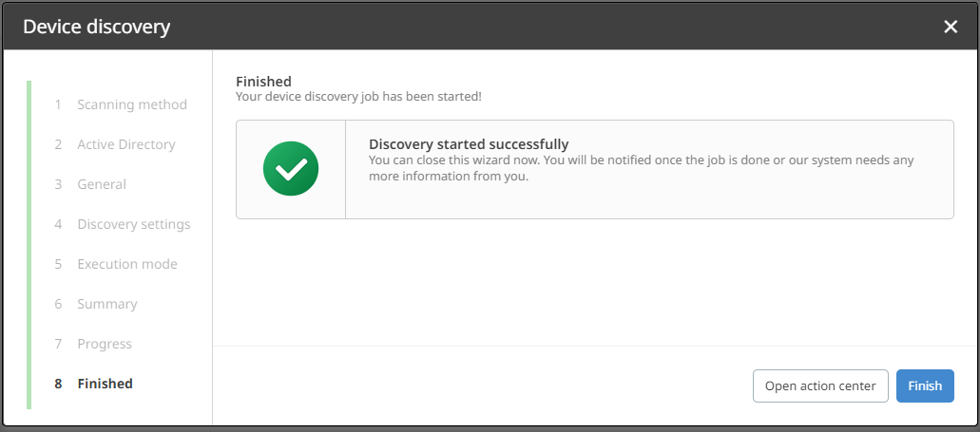Click the bold Finished heading at top

263,82
